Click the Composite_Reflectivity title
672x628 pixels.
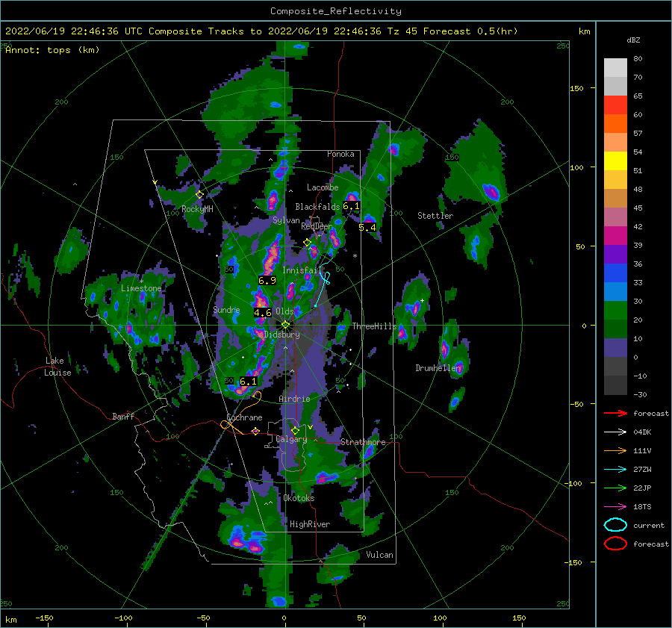tap(335, 11)
